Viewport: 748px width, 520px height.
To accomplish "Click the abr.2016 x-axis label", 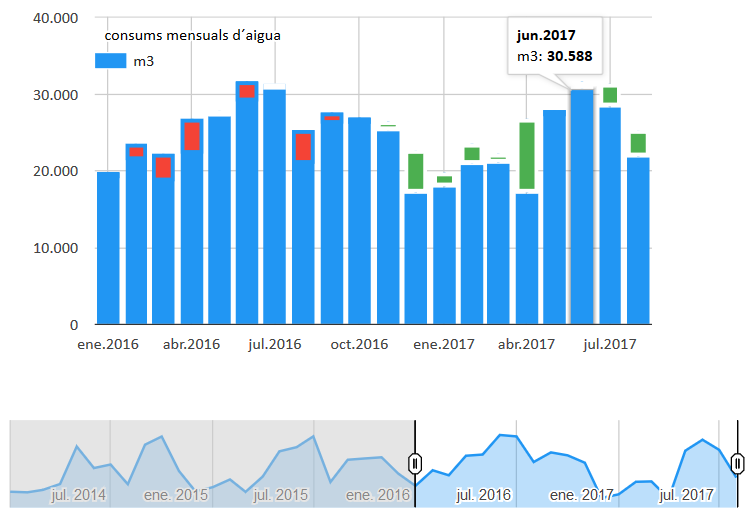I will tap(191, 344).
